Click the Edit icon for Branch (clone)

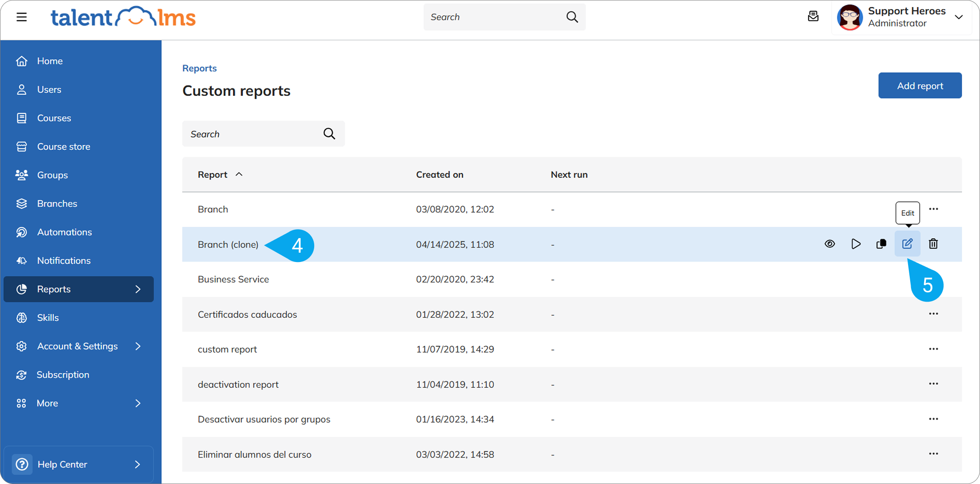[x=907, y=244]
